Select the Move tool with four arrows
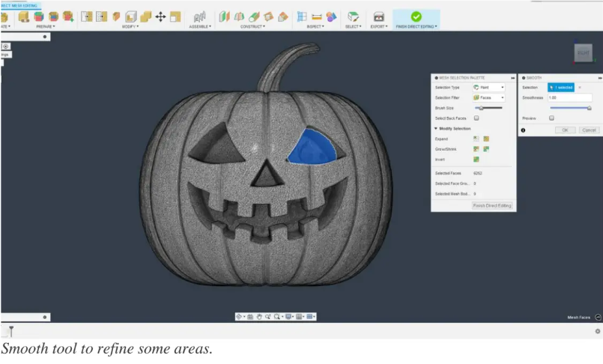 click(160, 16)
